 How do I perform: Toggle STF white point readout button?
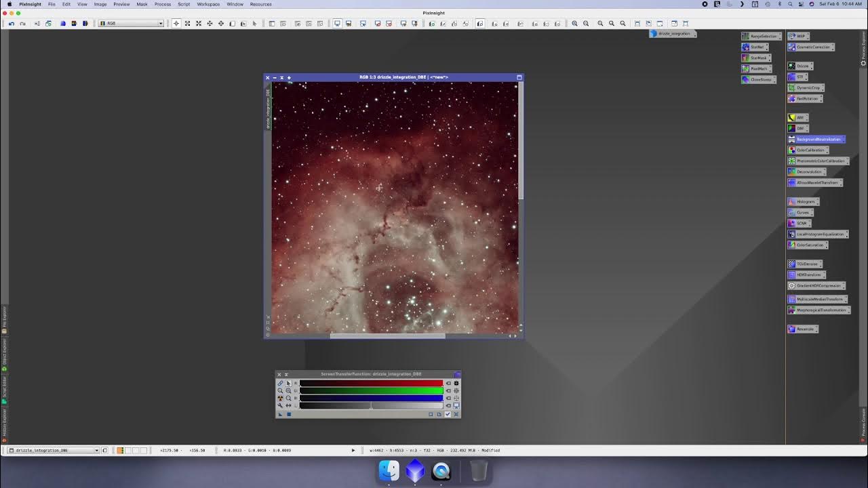coord(456,398)
